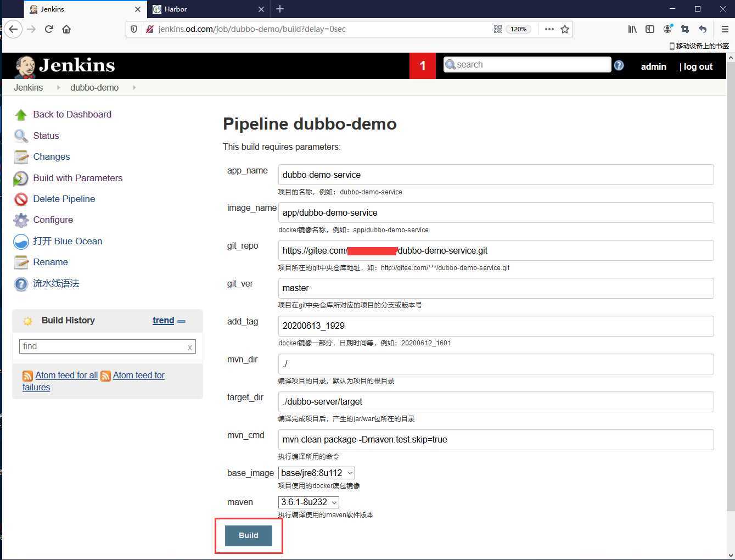Open the maven version dropdown

click(308, 502)
